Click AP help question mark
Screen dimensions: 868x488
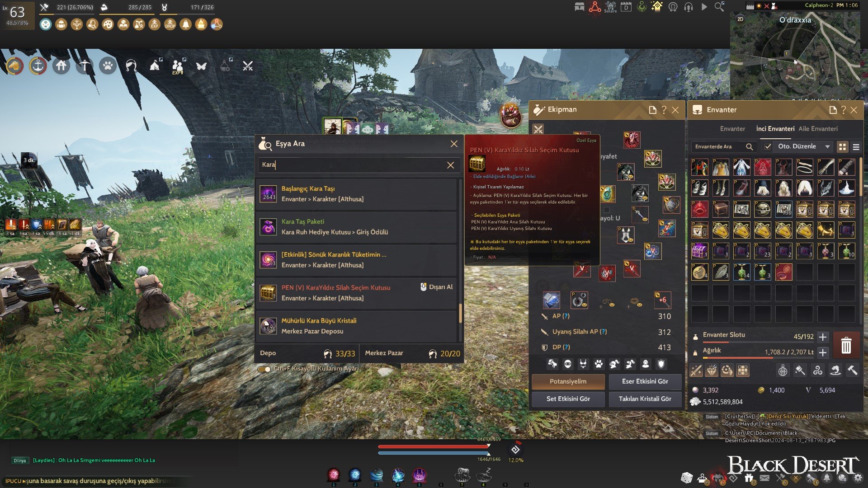(566, 316)
